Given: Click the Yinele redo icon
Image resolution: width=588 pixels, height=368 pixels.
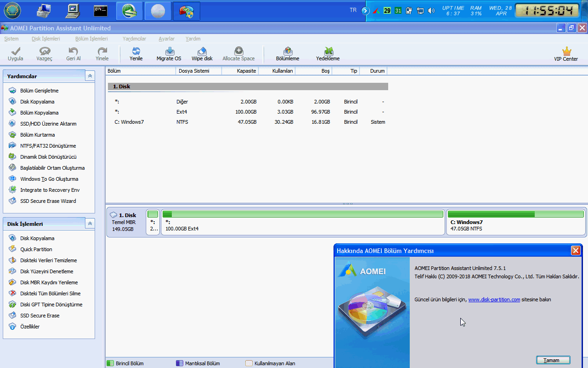Looking at the screenshot, I should click(102, 51).
